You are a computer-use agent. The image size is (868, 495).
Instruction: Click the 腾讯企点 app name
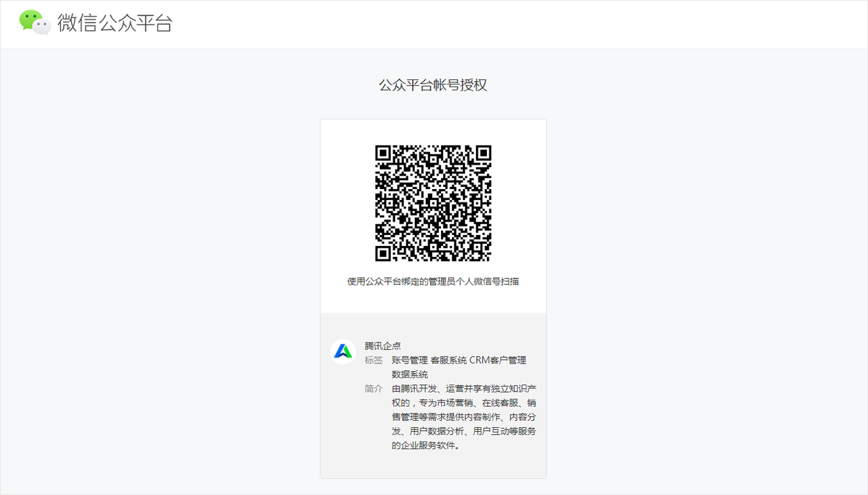click(383, 346)
